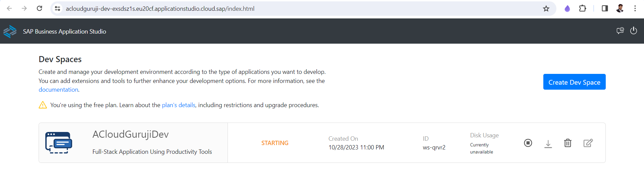Viewport: 644px width, 181px height.
Task: Open the plan's details link
Action: point(179,105)
